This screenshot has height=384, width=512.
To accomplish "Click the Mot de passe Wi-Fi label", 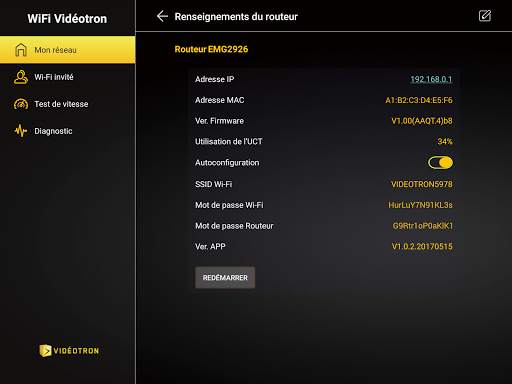I will [x=229, y=205].
